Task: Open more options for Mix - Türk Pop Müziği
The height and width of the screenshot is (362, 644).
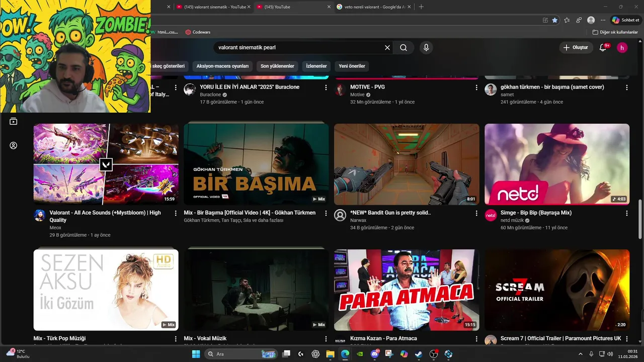Action: pos(176,339)
